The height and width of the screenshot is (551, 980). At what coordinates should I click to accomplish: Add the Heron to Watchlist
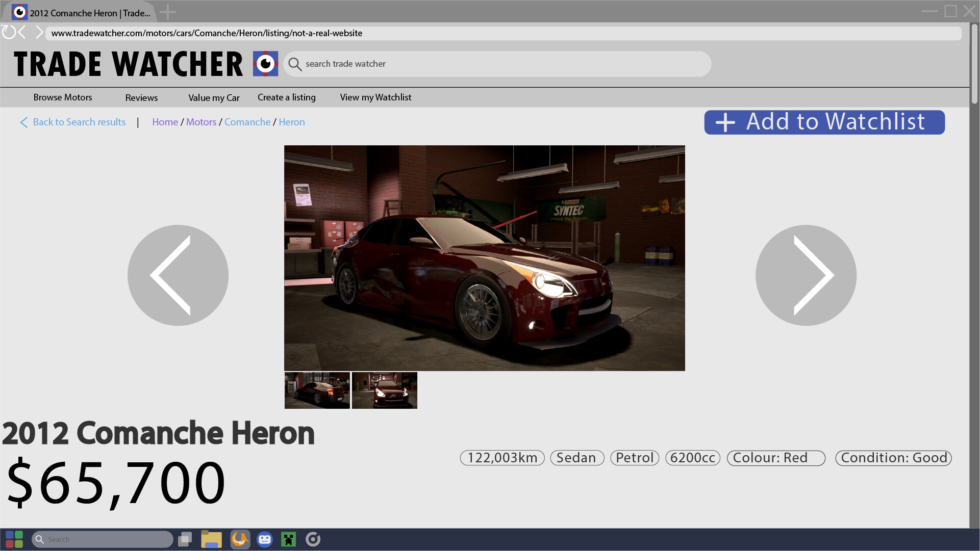pyautogui.click(x=824, y=122)
